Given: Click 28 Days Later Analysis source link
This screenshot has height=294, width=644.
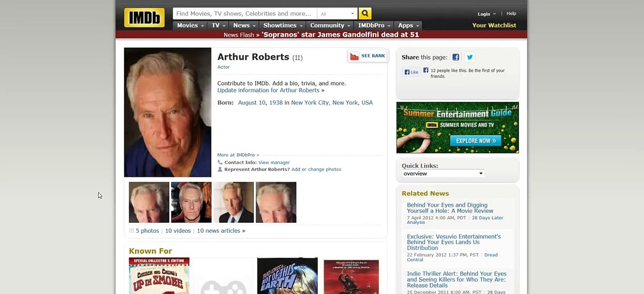Looking at the screenshot, I should (455, 220).
